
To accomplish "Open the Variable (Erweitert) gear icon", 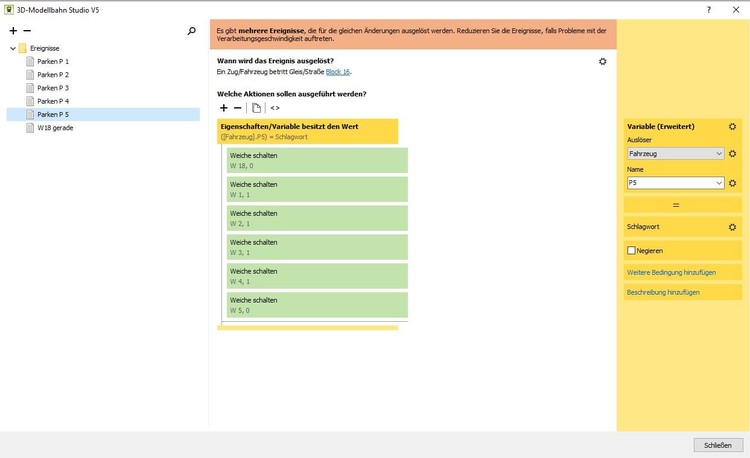I will point(732,126).
